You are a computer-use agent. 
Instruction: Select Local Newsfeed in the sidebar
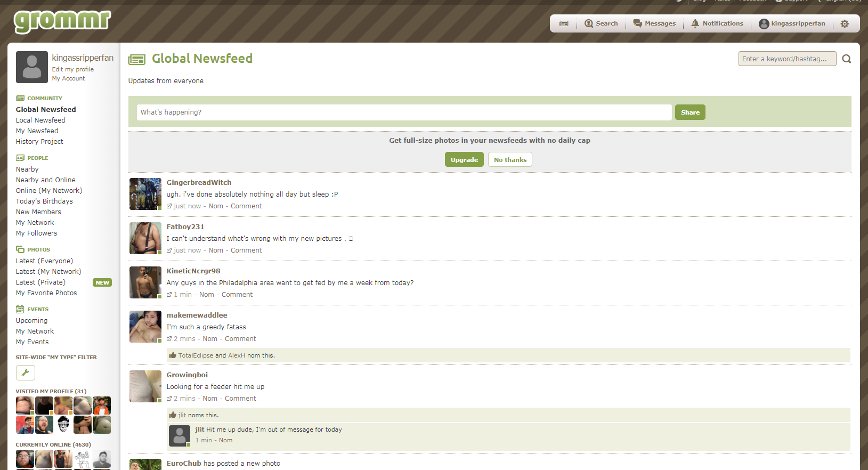40,120
